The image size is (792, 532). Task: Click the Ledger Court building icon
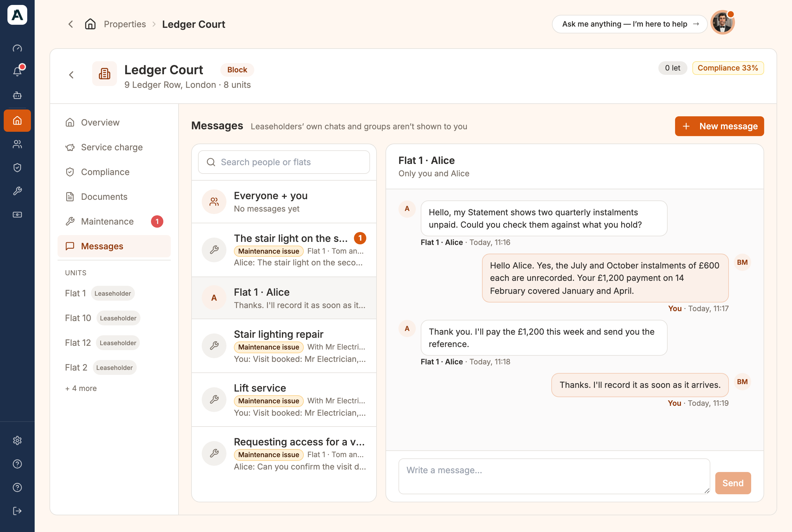[105, 74]
